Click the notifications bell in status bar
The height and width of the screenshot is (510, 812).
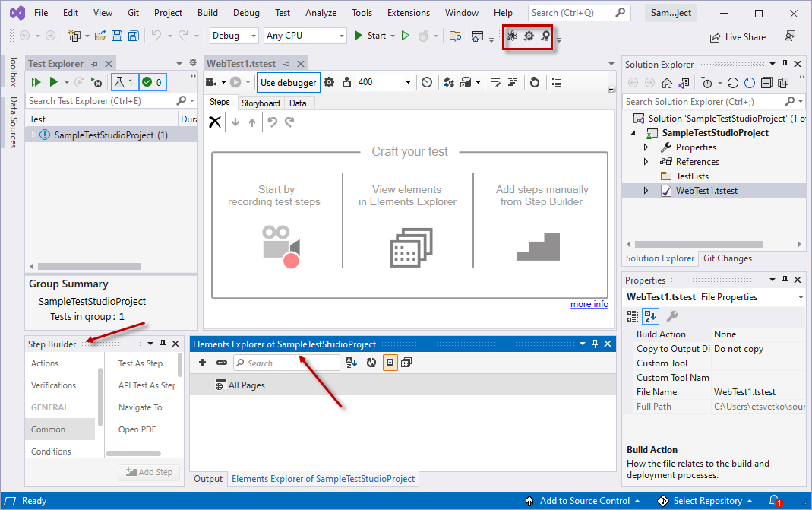776,501
